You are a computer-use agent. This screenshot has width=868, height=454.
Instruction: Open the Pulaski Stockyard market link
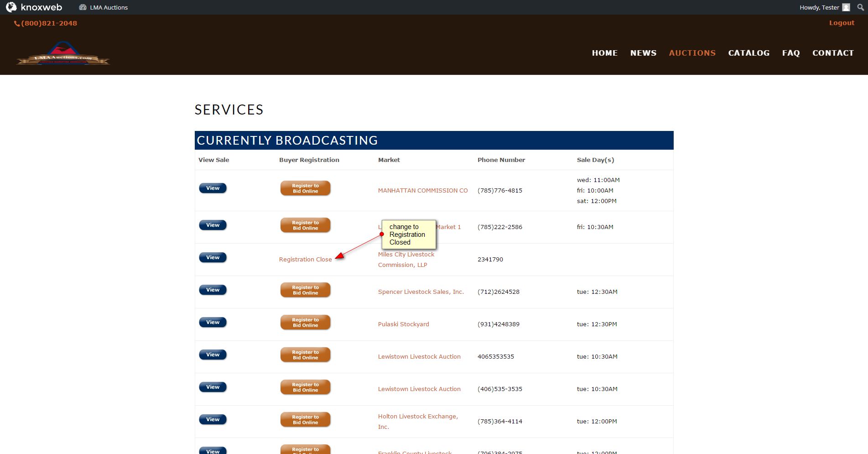point(403,324)
